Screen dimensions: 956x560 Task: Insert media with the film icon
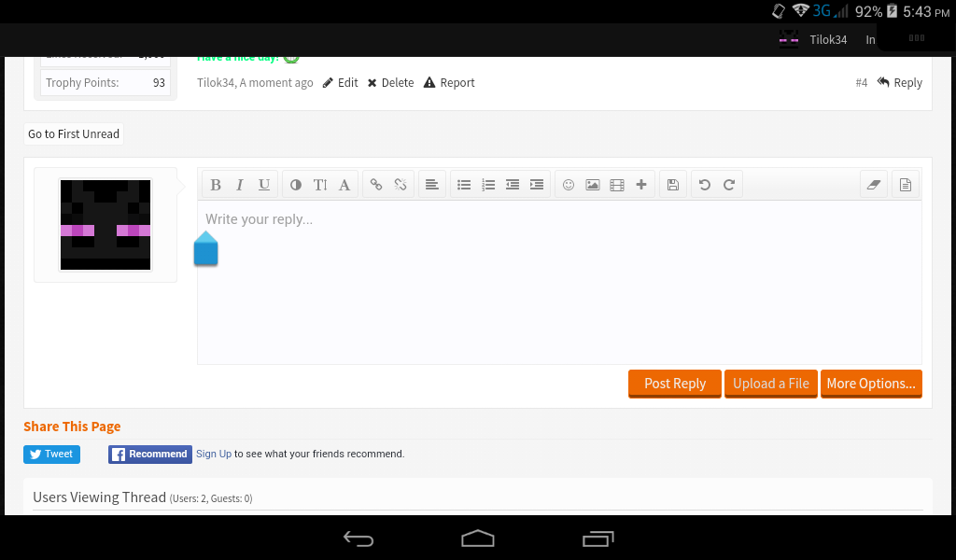point(617,185)
